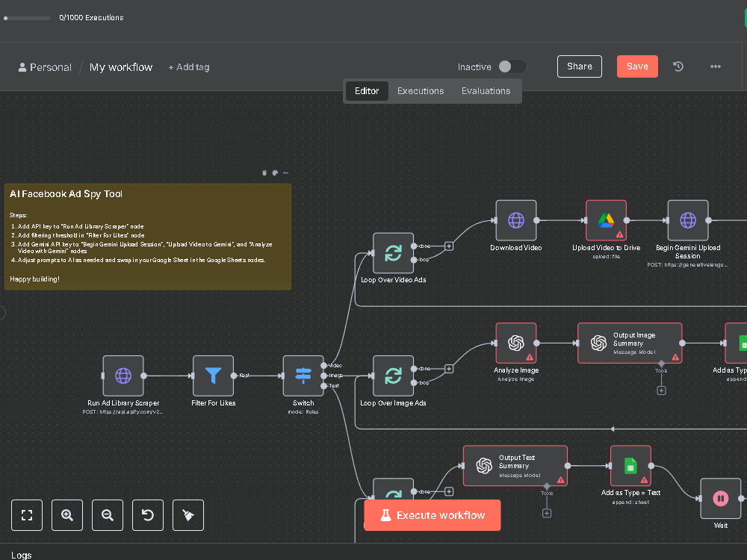Add node after Loop Over Image Ads done output
Screen dimensions: 747x560
pyautogui.click(x=449, y=369)
